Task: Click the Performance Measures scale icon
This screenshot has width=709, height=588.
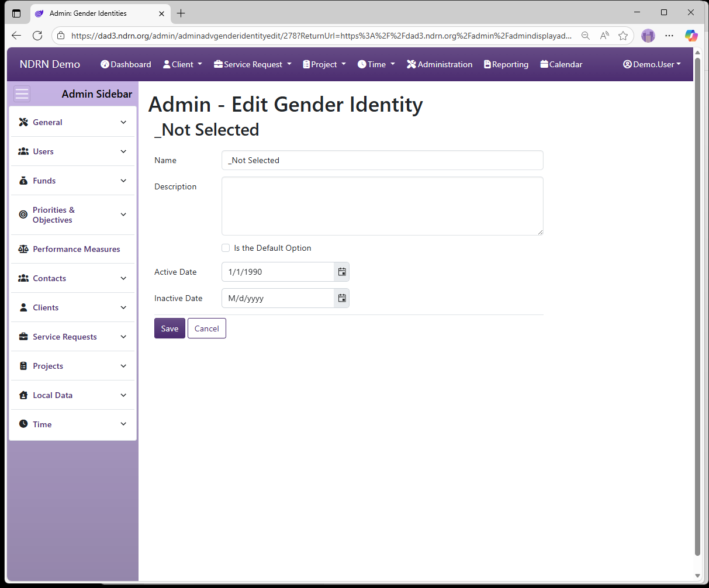Action: tap(23, 249)
